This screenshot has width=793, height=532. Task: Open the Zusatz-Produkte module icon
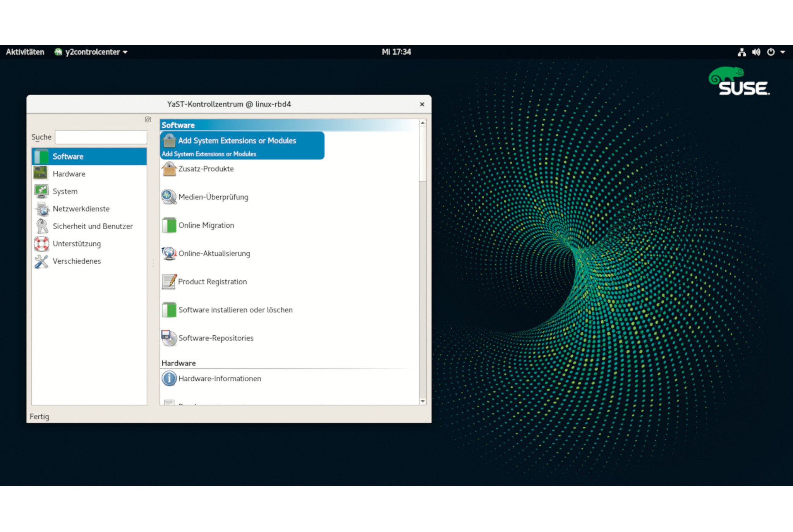coord(169,169)
